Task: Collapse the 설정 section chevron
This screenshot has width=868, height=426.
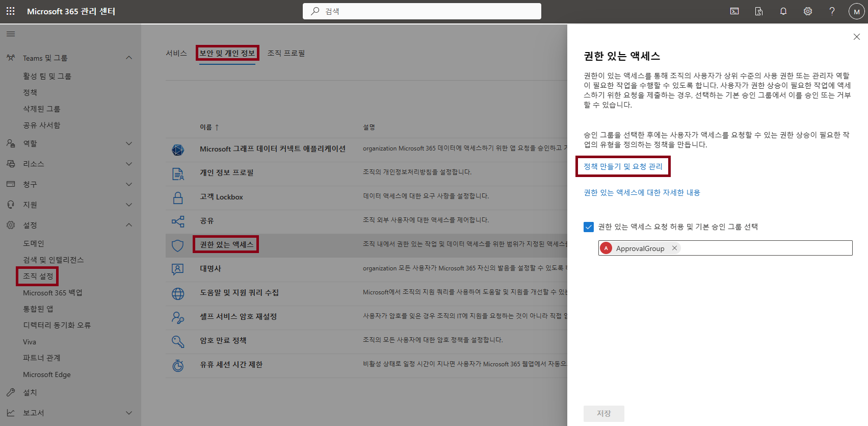Action: click(129, 225)
